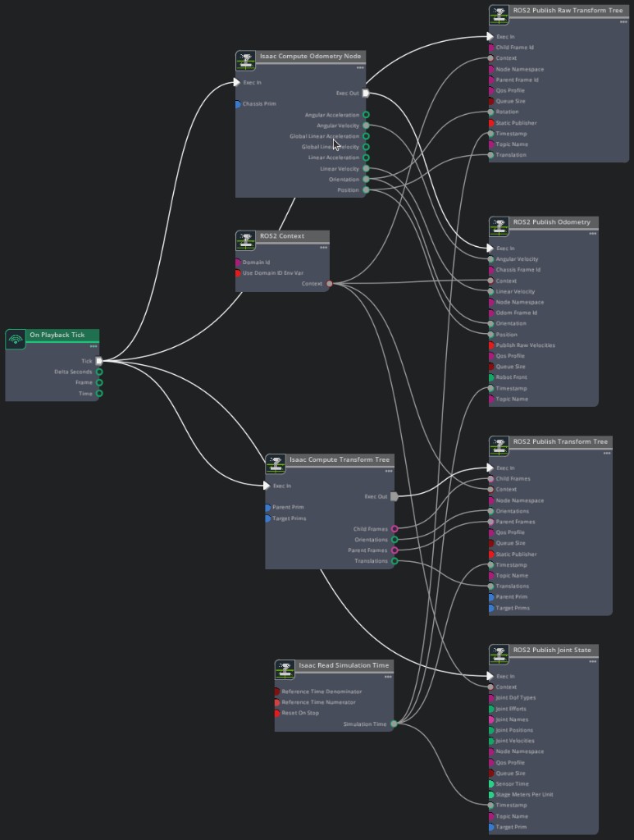The width and height of the screenshot is (634, 840).
Task: Click Exec Out port on Isaac Compute Odometry Node
Action: [366, 94]
